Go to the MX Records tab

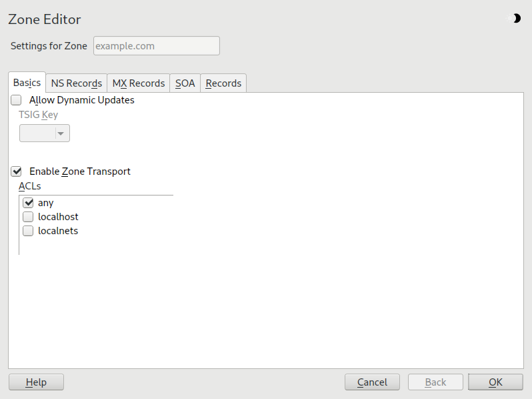pos(138,83)
